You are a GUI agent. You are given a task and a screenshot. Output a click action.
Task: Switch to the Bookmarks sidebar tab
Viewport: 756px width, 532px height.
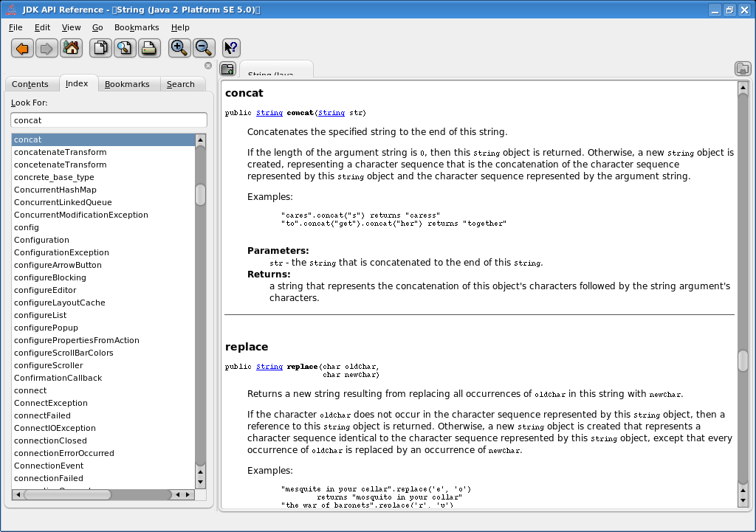tap(127, 84)
